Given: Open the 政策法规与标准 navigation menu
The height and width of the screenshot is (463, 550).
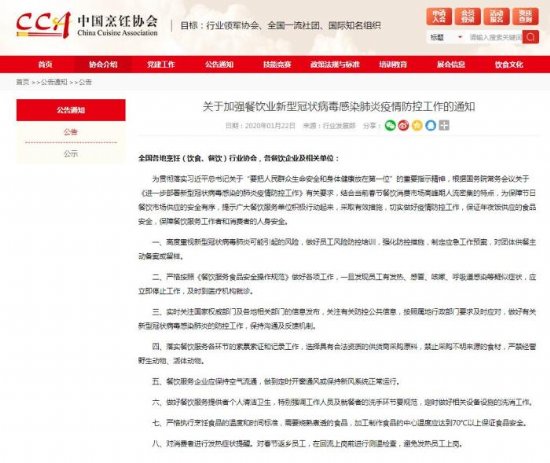Looking at the screenshot, I should (x=335, y=65).
